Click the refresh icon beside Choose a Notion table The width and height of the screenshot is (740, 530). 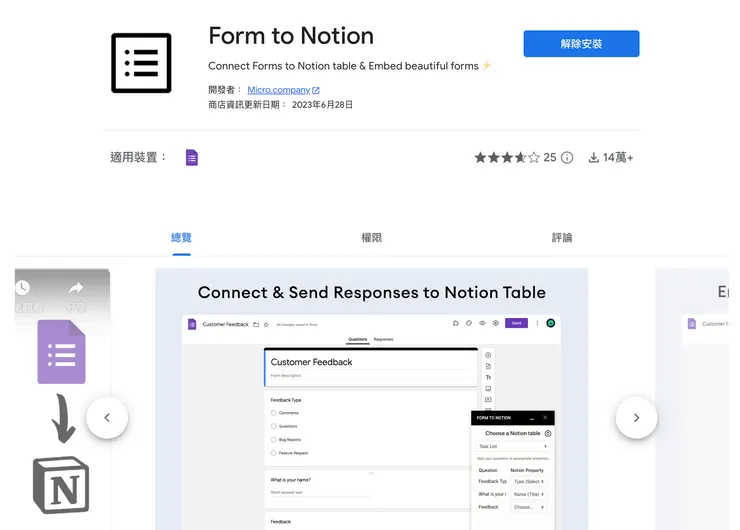pyautogui.click(x=548, y=433)
